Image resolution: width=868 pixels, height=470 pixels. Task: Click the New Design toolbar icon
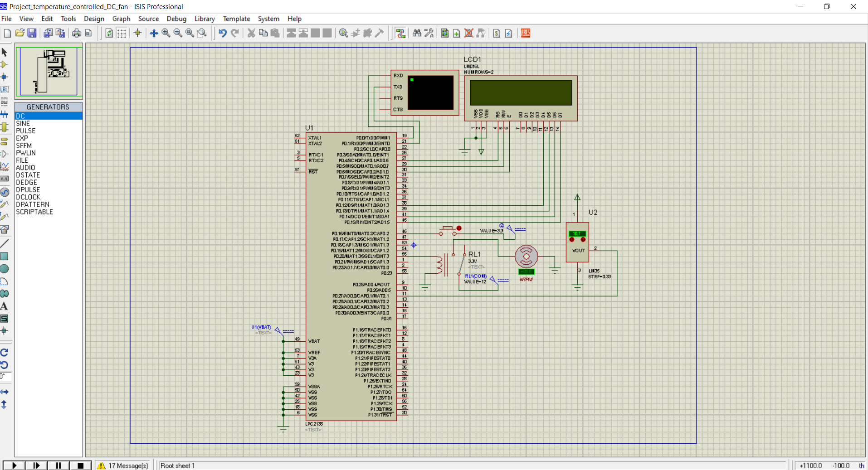pos(7,33)
